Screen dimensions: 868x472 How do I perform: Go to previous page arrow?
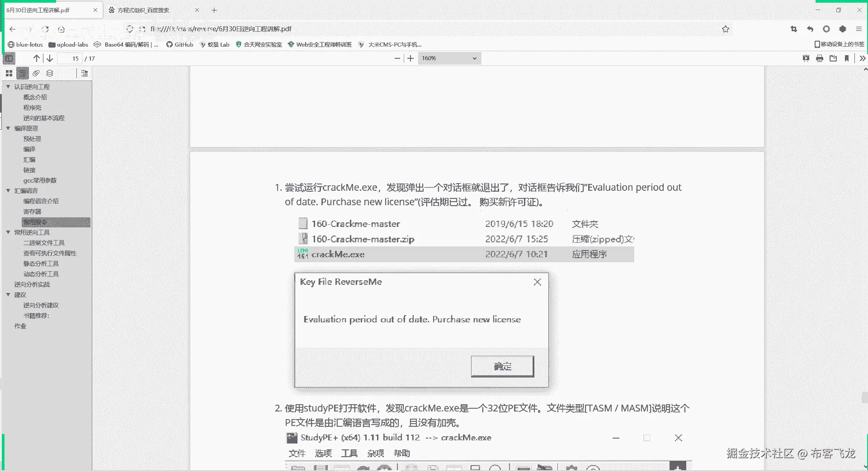tap(37, 58)
